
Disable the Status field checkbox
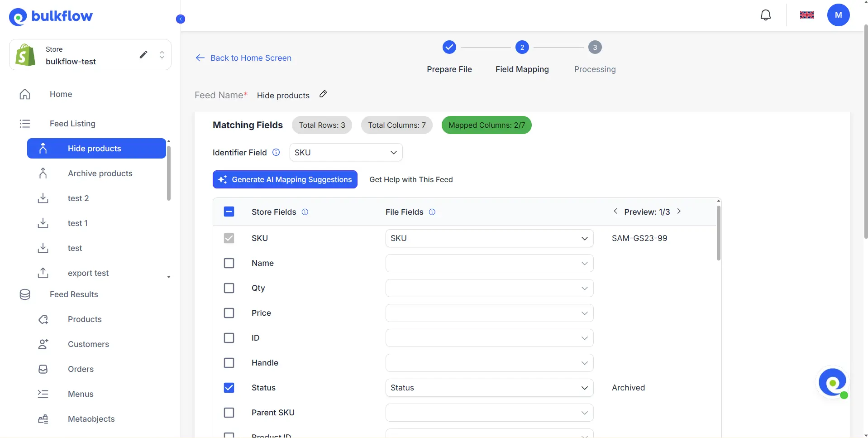pyautogui.click(x=229, y=387)
